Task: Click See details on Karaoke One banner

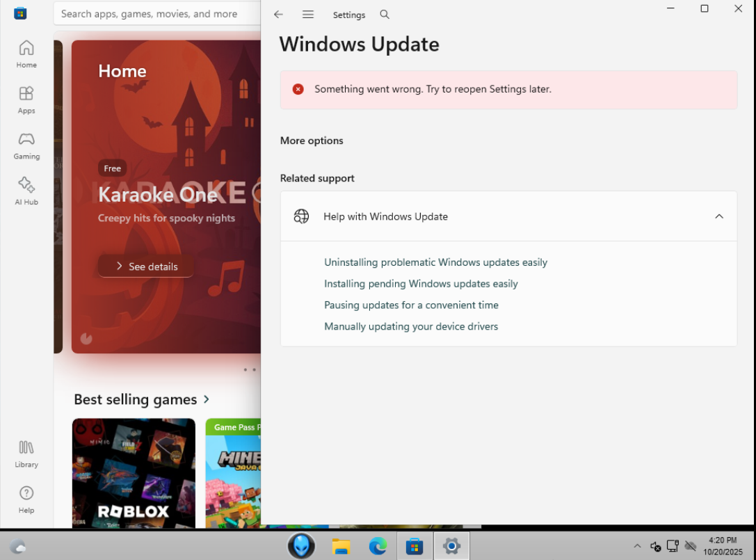Action: [x=146, y=266]
